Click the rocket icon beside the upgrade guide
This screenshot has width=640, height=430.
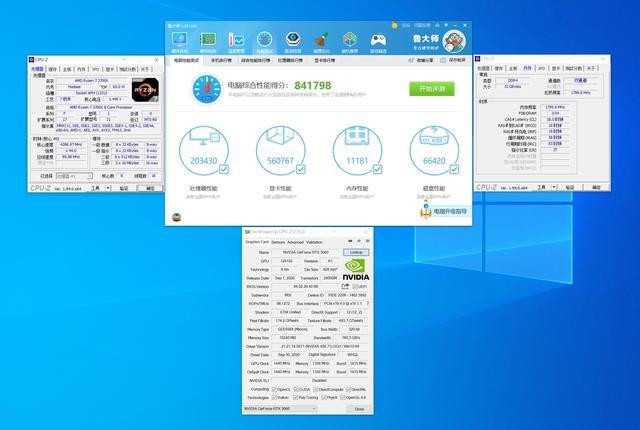pos(426,211)
